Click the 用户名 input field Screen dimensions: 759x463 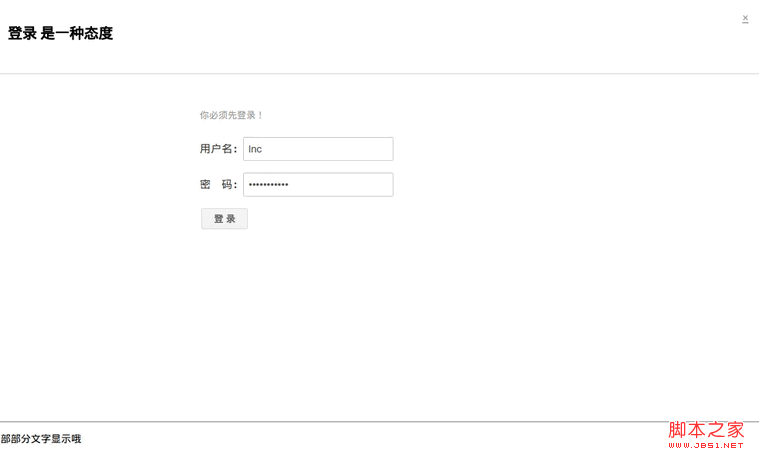tap(318, 149)
